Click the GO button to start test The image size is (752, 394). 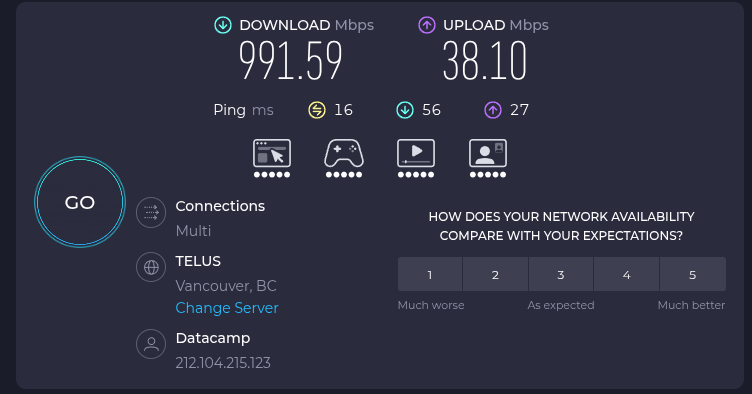80,202
